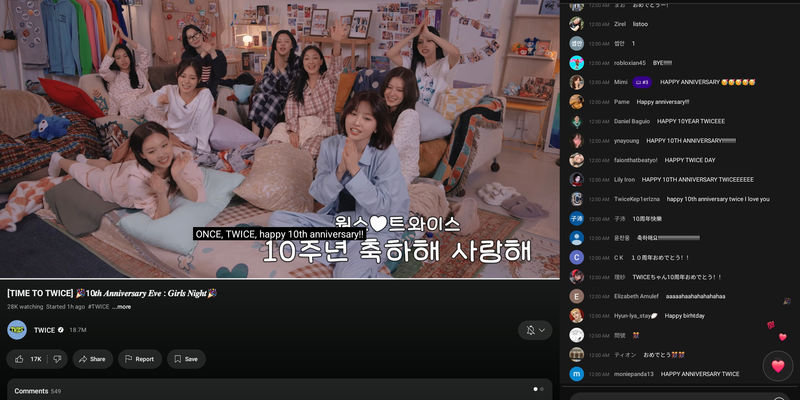Click the 18.7M subscriber count
Image resolution: width=800 pixels, height=400 pixels.
pos(78,330)
